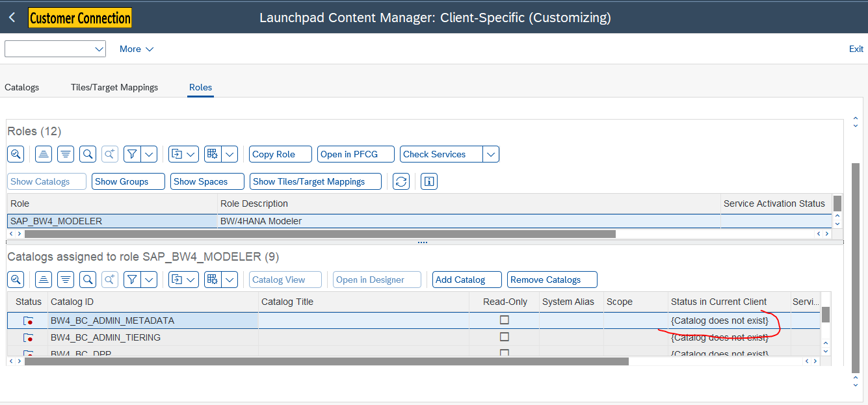Open filter options dropdown in Roles toolbar
The width and height of the screenshot is (868, 405).
[x=150, y=154]
